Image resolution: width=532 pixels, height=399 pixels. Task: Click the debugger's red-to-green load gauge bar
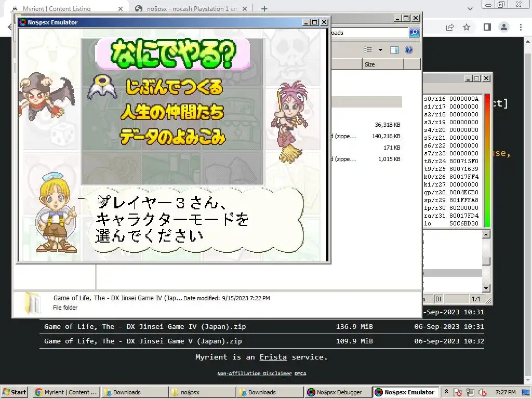tap(487, 161)
